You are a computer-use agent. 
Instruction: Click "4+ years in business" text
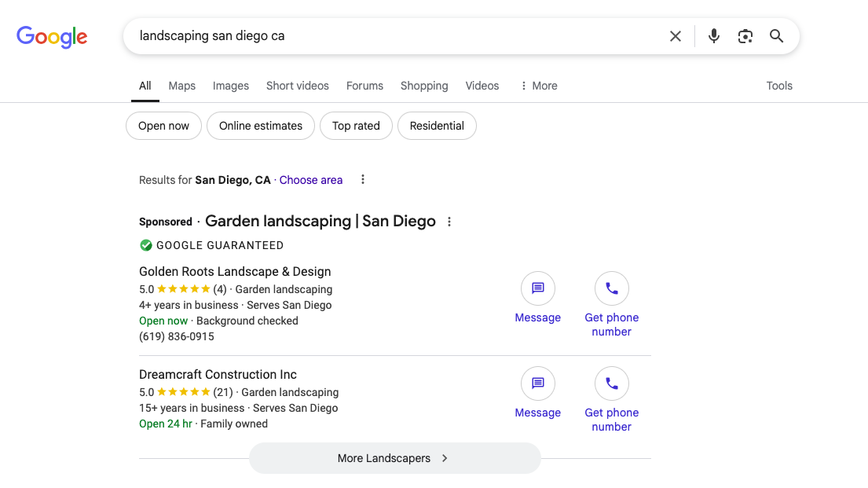pyautogui.click(x=189, y=305)
